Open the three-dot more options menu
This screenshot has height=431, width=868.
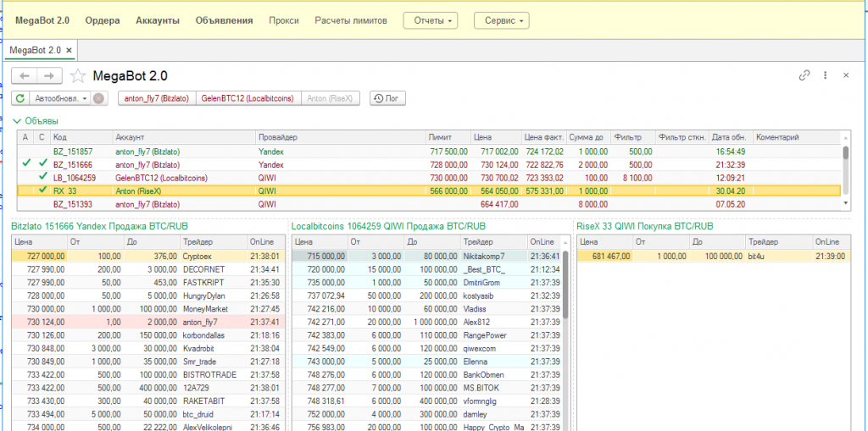click(x=826, y=76)
